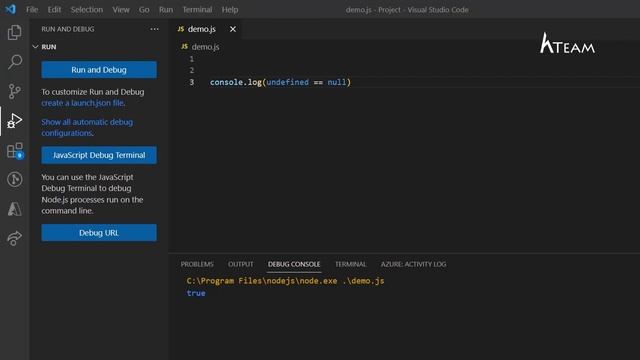Switch to the TERMINAL panel tab
The image size is (640, 360).
click(351, 264)
